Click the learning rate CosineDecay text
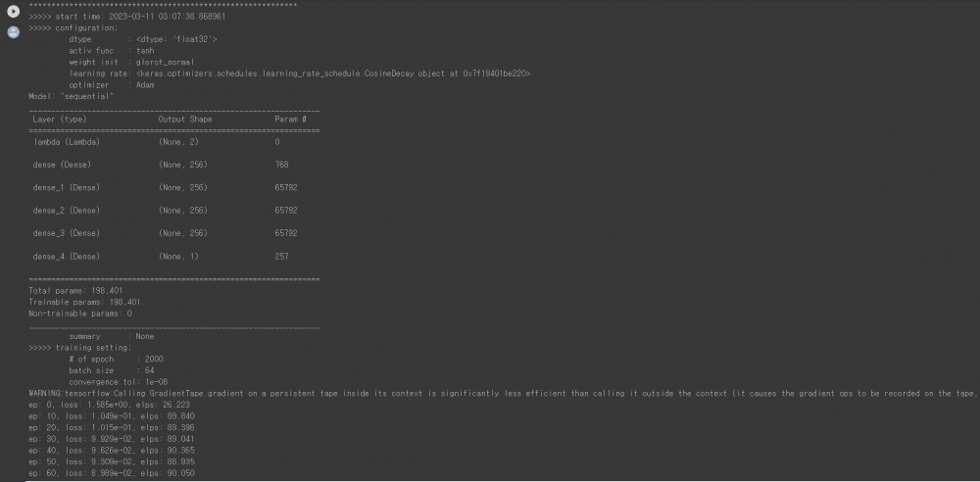This screenshot has height=482, width=980. [x=333, y=73]
